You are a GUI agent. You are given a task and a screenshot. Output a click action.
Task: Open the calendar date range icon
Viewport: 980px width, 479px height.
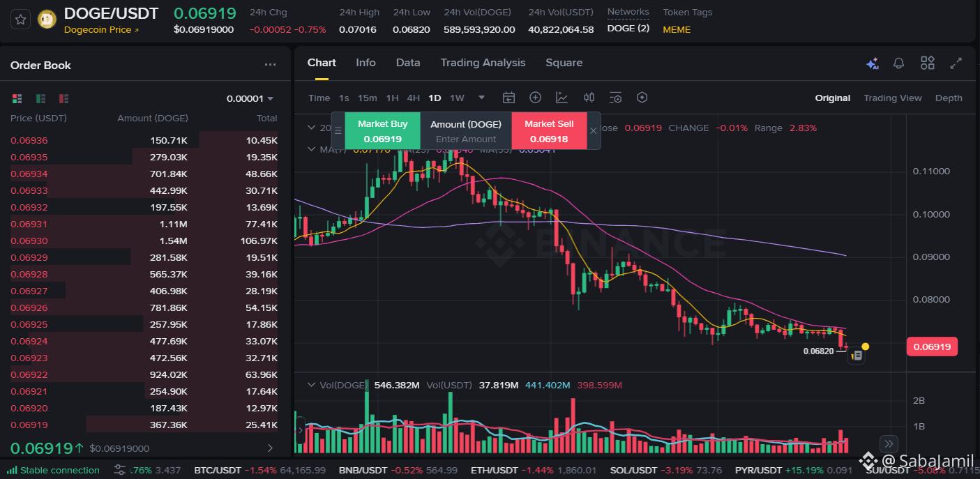coord(508,98)
